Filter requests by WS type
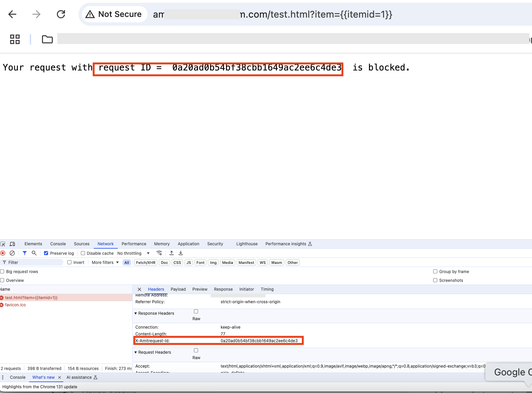532x393 pixels. (263, 263)
